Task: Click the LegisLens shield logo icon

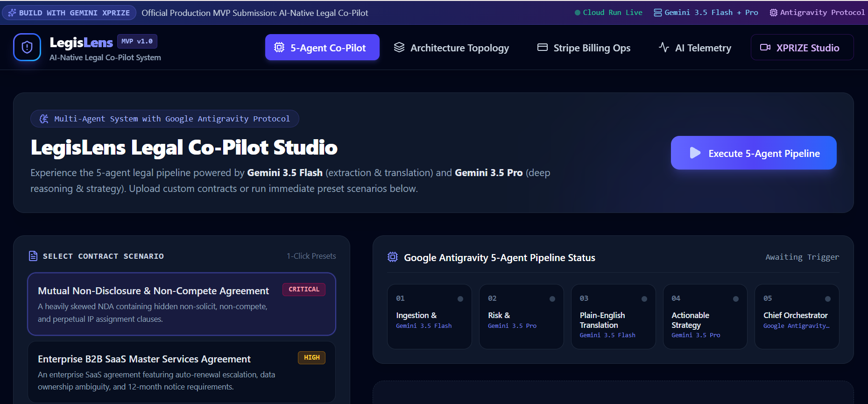Action: click(27, 47)
